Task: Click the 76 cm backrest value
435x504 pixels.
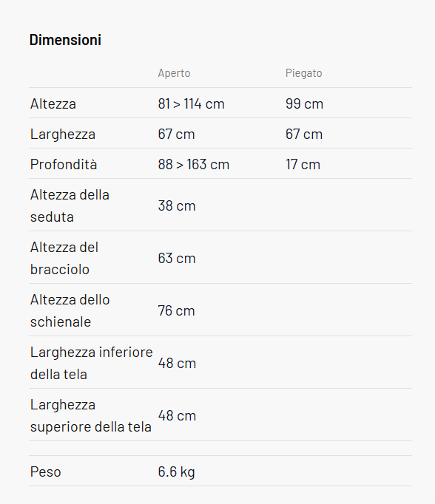Action: pyautogui.click(x=176, y=310)
